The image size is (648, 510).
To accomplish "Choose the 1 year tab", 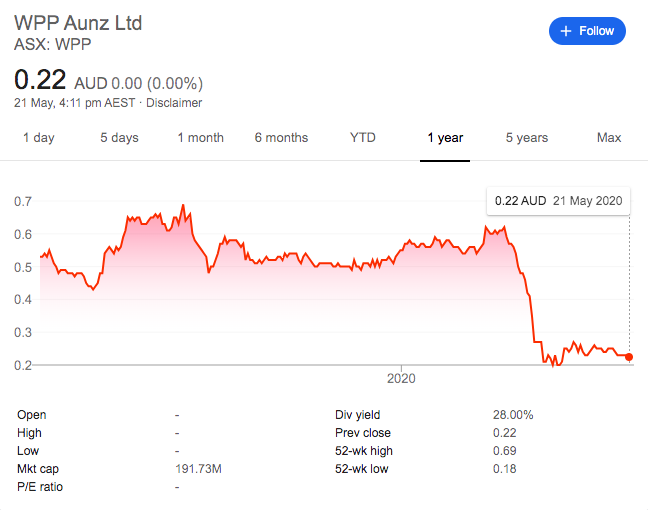I will click(445, 138).
